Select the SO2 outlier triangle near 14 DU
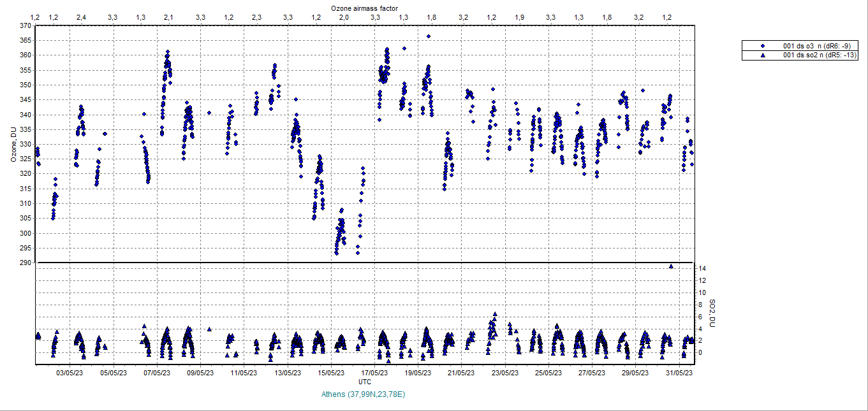This screenshot has height=411, width=868. tap(671, 266)
